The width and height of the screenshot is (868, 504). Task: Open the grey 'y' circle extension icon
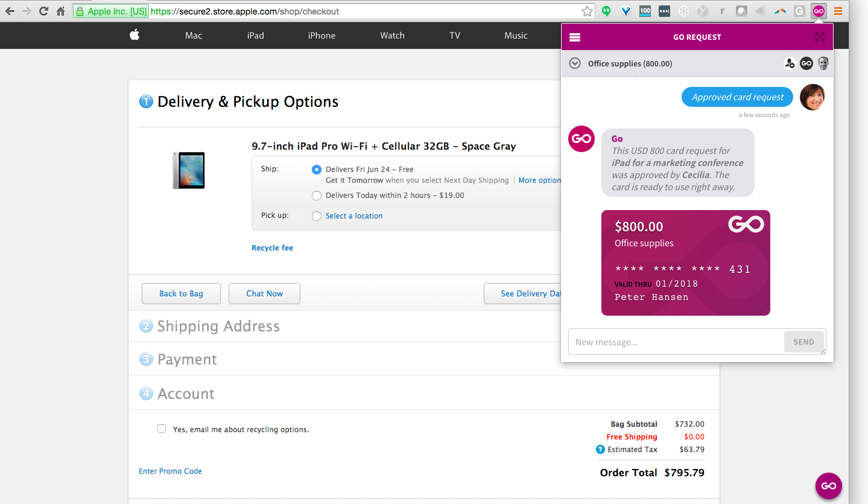coord(703,11)
